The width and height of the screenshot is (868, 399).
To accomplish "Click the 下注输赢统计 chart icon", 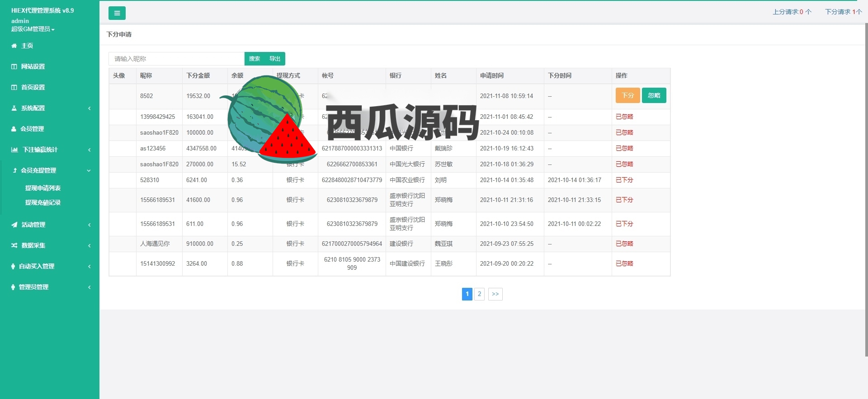I will tap(14, 150).
